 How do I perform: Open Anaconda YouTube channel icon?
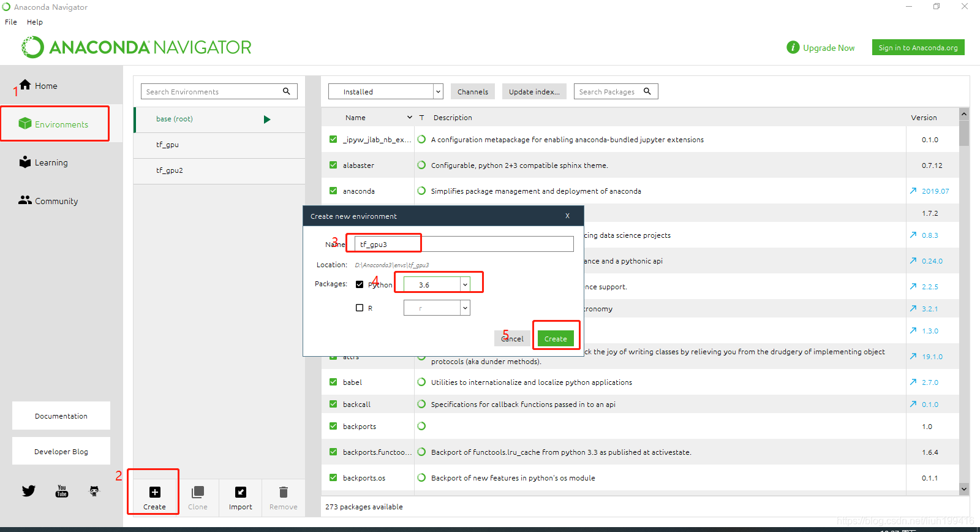[62, 491]
